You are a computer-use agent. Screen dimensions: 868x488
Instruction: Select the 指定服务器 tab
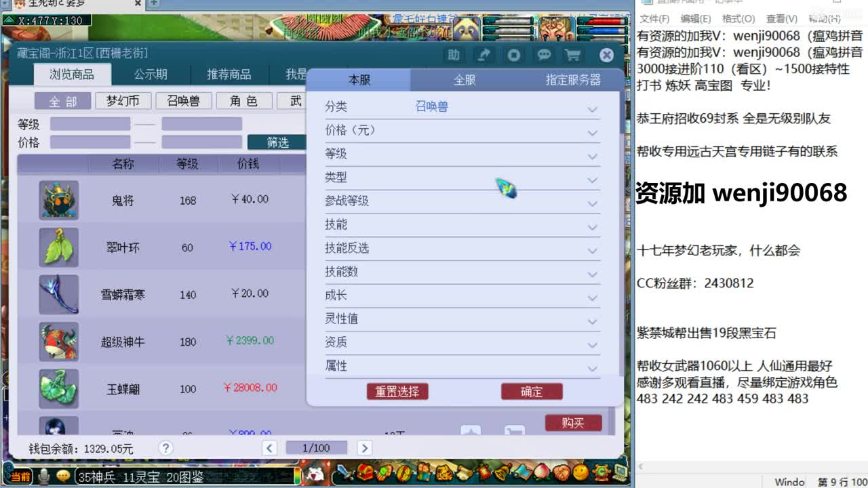click(x=573, y=80)
